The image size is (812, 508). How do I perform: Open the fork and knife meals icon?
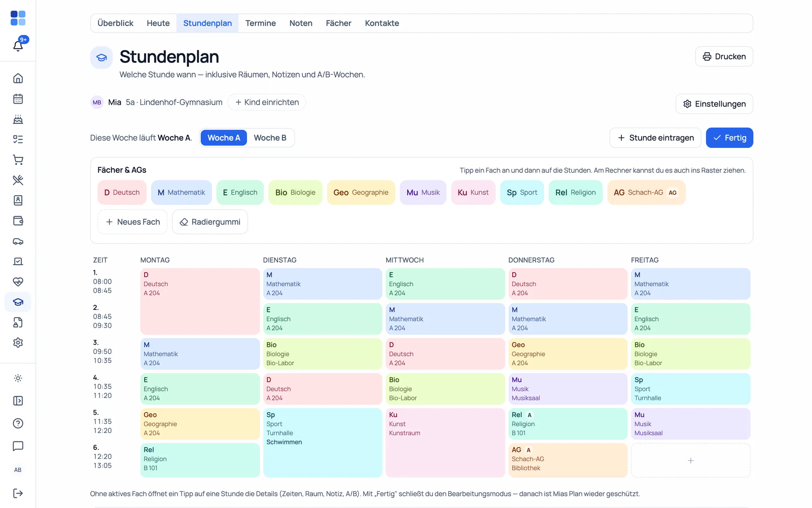18,180
